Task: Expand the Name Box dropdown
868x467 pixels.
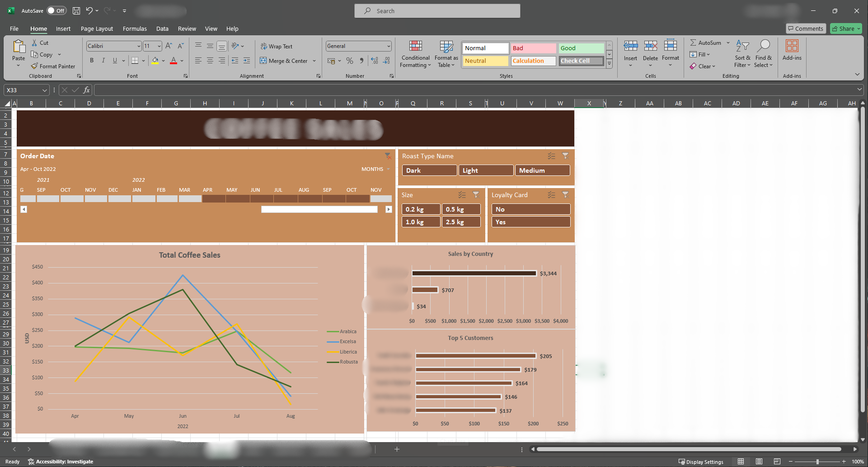Action: (44, 90)
